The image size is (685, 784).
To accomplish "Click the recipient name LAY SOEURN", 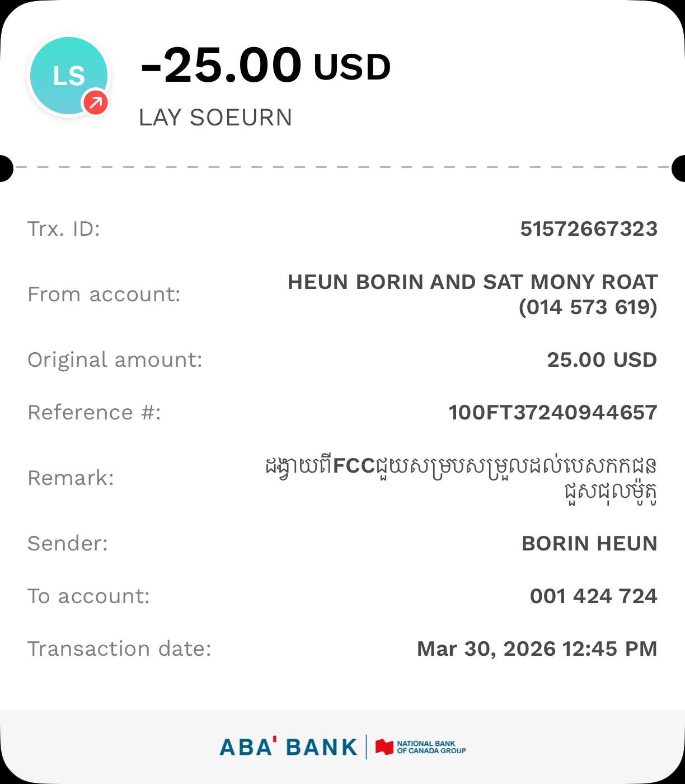I will [x=215, y=118].
